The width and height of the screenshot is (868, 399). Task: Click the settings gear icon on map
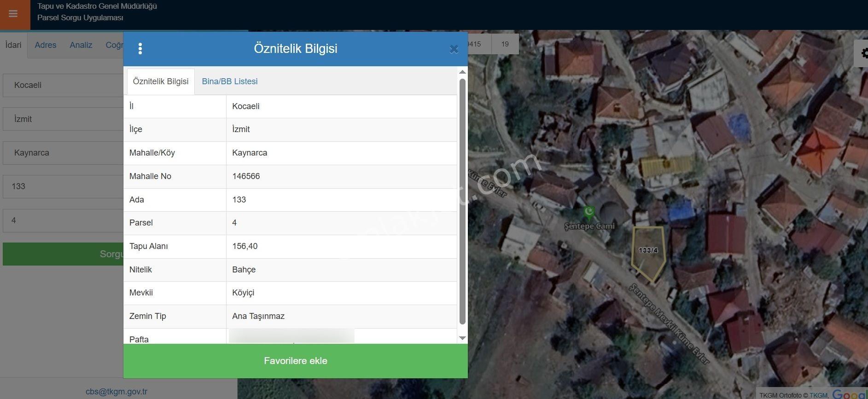point(863,53)
